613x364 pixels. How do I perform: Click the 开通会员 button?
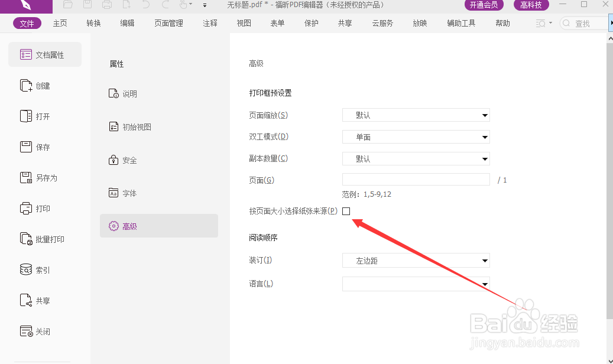(484, 5)
